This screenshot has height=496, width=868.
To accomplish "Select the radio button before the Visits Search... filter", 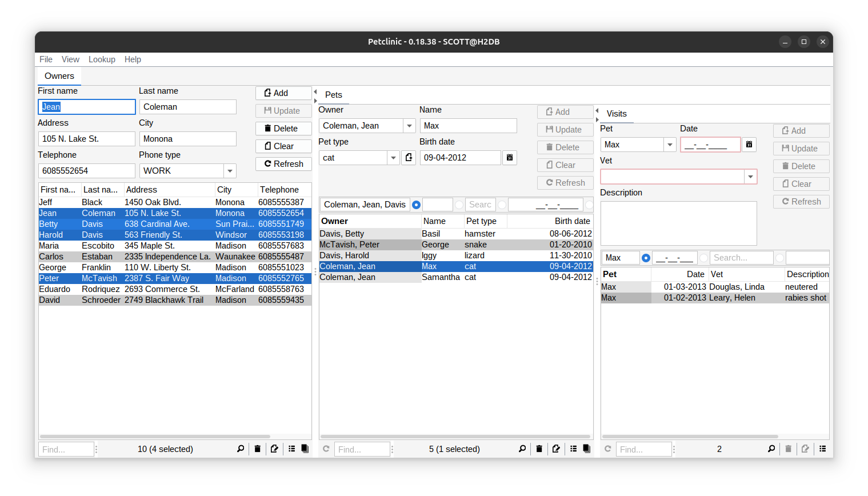I will (703, 258).
